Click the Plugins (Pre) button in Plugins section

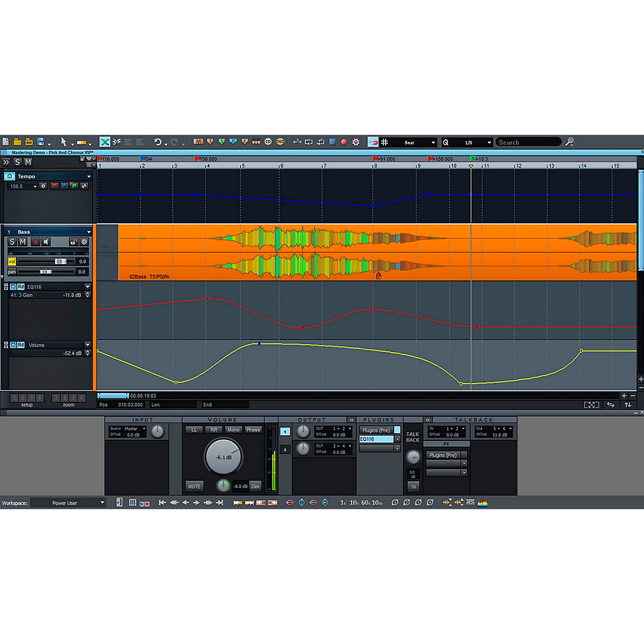pos(376,430)
